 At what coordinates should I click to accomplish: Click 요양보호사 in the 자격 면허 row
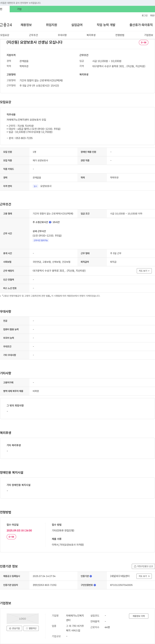click(x=46, y=186)
